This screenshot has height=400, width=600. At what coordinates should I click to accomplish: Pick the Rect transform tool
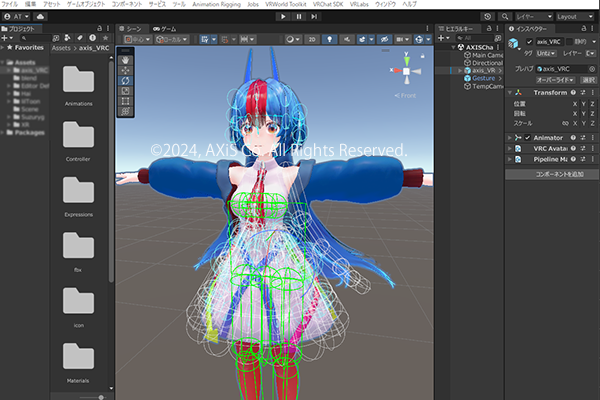tap(125, 101)
